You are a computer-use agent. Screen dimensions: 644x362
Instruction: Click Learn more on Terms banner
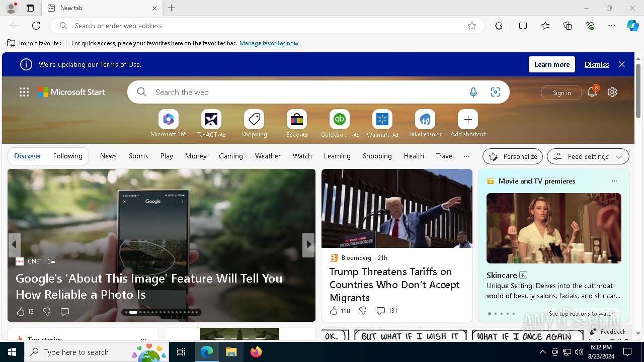[552, 64]
